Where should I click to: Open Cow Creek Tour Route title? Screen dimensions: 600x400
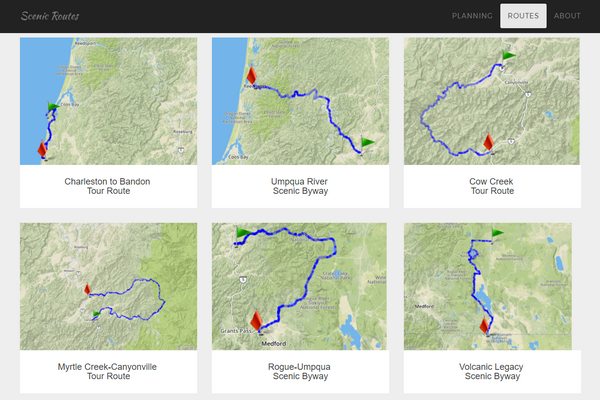pos(492,186)
